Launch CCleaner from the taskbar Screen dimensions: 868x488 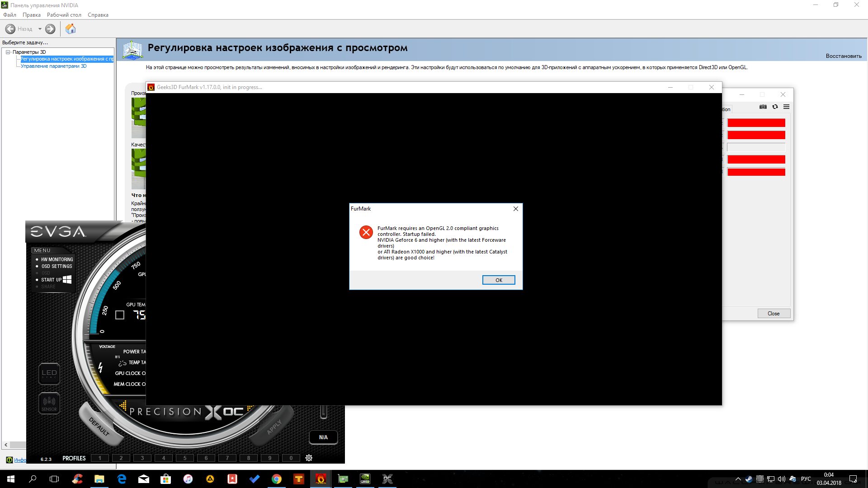pyautogui.click(x=77, y=479)
